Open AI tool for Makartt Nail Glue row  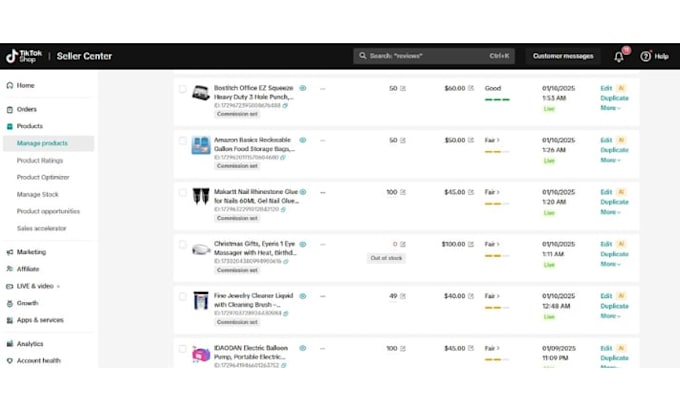(621, 192)
